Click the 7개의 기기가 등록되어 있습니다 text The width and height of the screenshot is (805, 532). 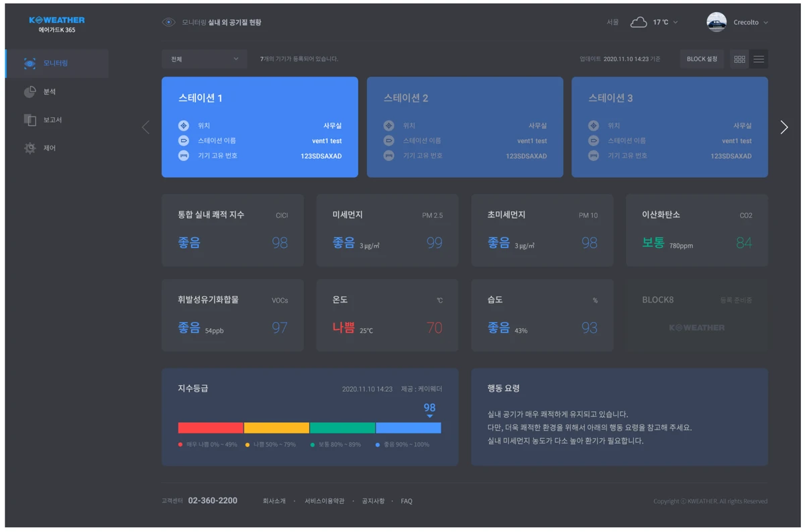tap(299, 59)
